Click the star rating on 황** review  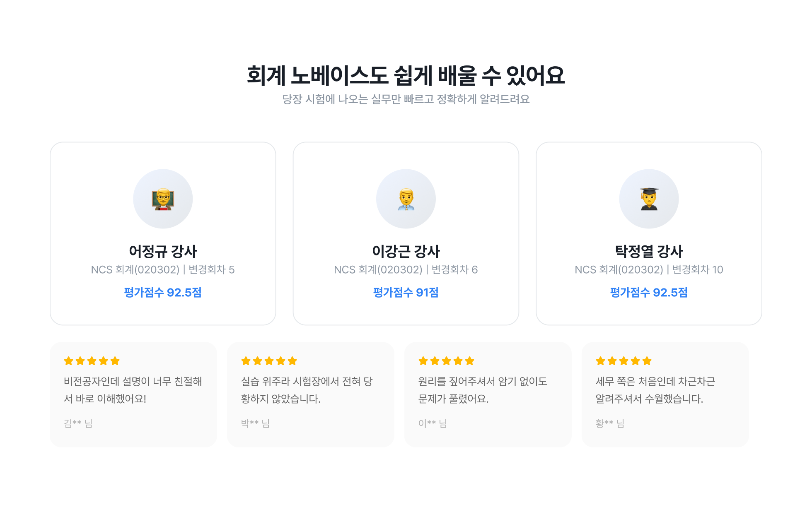pos(623,361)
